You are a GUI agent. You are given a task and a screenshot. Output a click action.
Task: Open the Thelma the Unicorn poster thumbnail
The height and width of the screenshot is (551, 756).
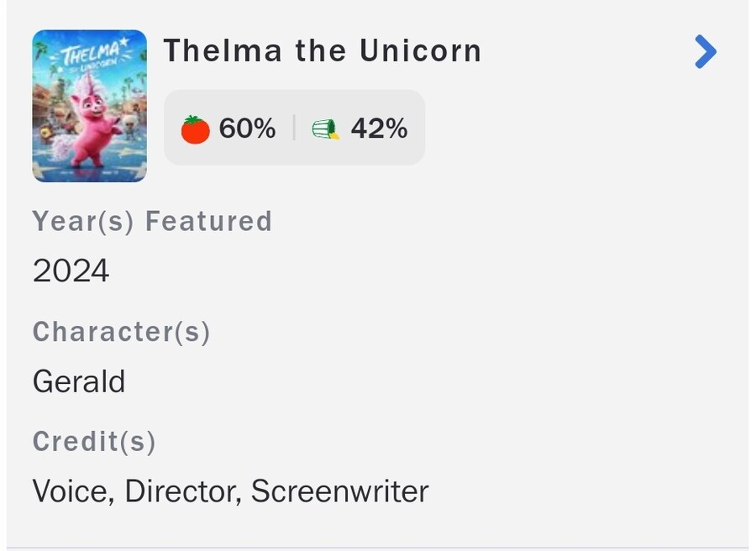90,106
